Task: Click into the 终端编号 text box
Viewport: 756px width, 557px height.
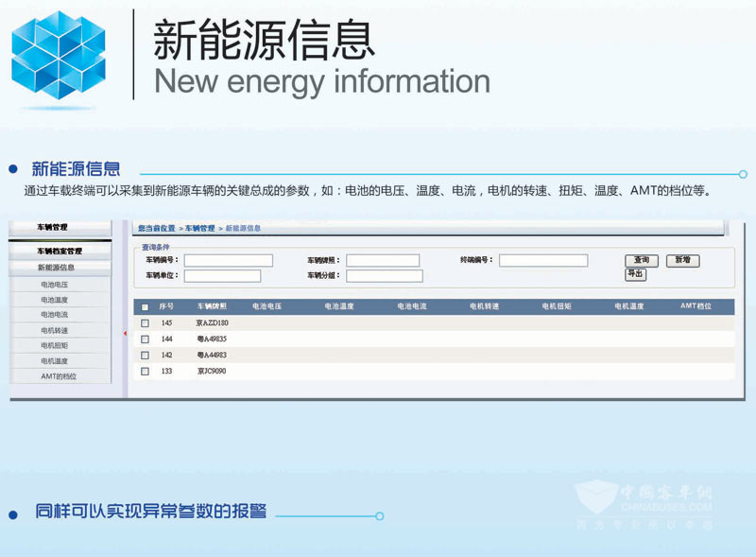Action: 542,260
